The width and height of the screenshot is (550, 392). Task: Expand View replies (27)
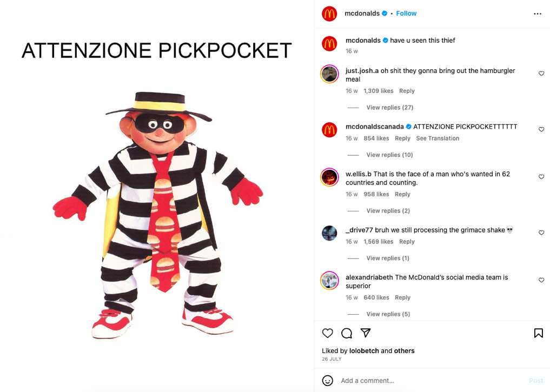(x=390, y=107)
